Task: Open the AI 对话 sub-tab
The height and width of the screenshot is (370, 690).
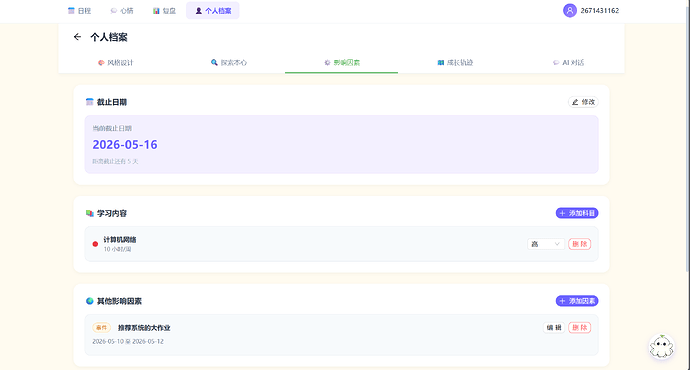Action: pos(568,62)
